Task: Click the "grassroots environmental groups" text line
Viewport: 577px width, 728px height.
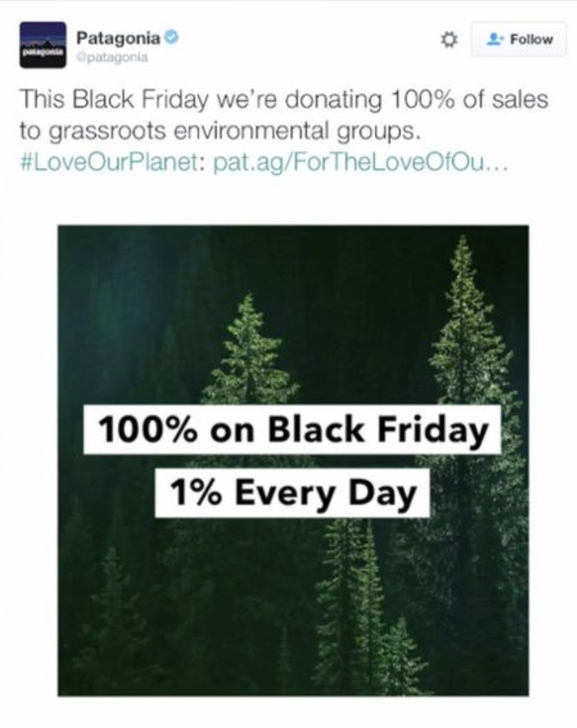Action: [x=219, y=131]
